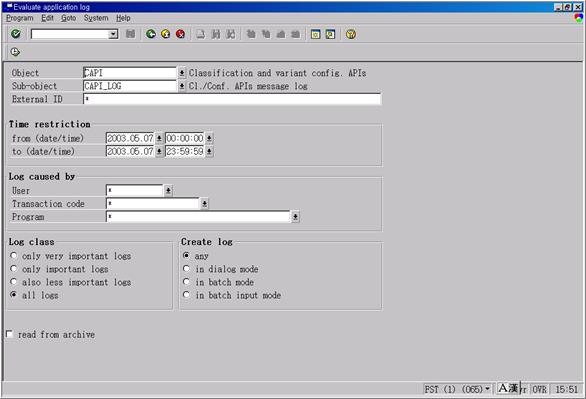Click the window system menu icon in the title bar
The image size is (586, 399).
click(x=9, y=6)
